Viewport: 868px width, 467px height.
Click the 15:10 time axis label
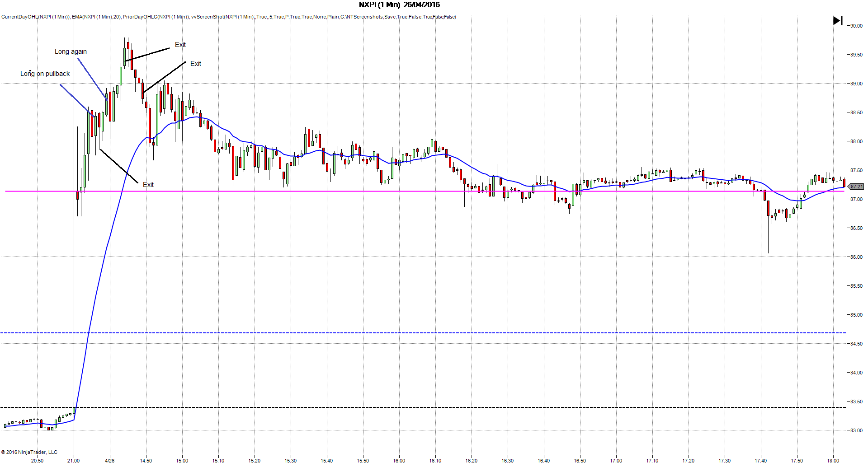tap(218, 461)
